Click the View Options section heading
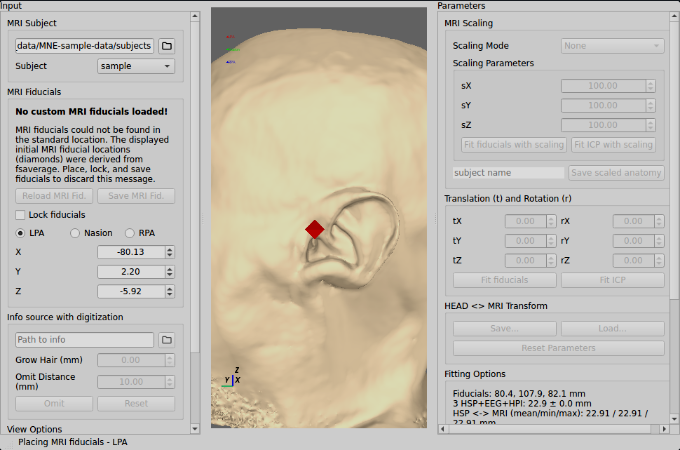The height and width of the screenshot is (450, 680). (34, 429)
